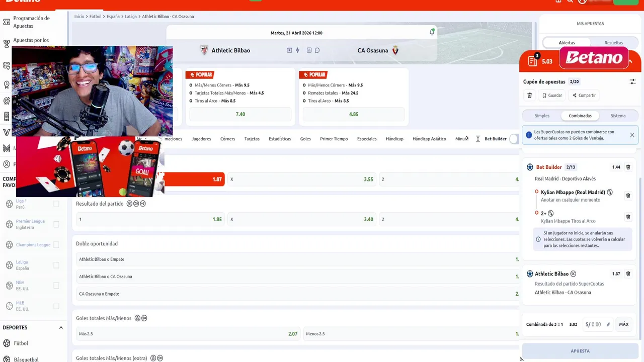Click the Programación de Apuestas sidebar icon
The image size is (644, 362).
7,22
